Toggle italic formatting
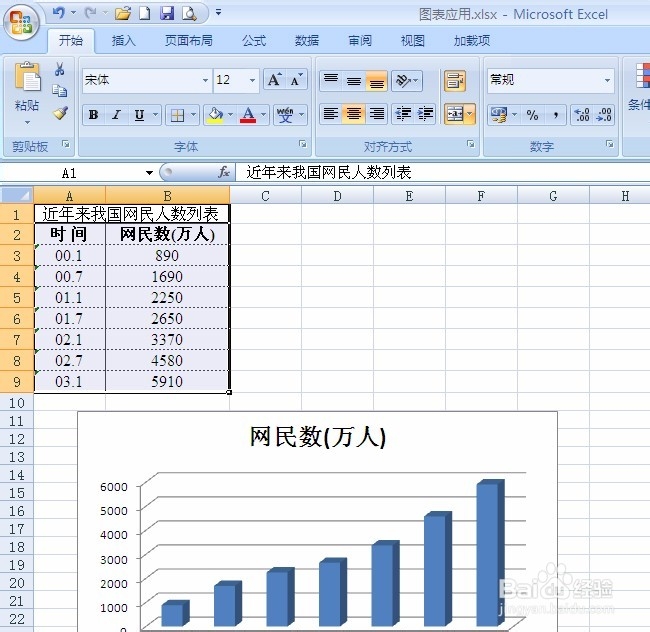 [116, 115]
